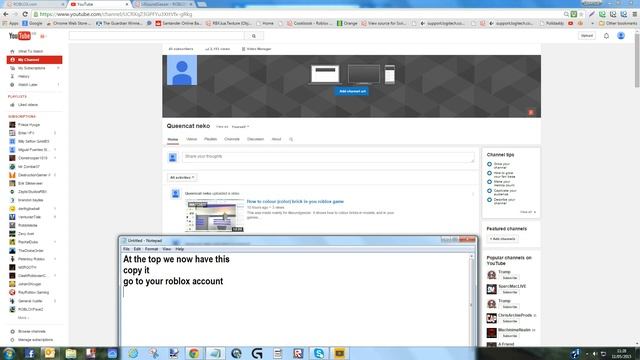Subscribe to SpencMacLIVE

(510, 292)
